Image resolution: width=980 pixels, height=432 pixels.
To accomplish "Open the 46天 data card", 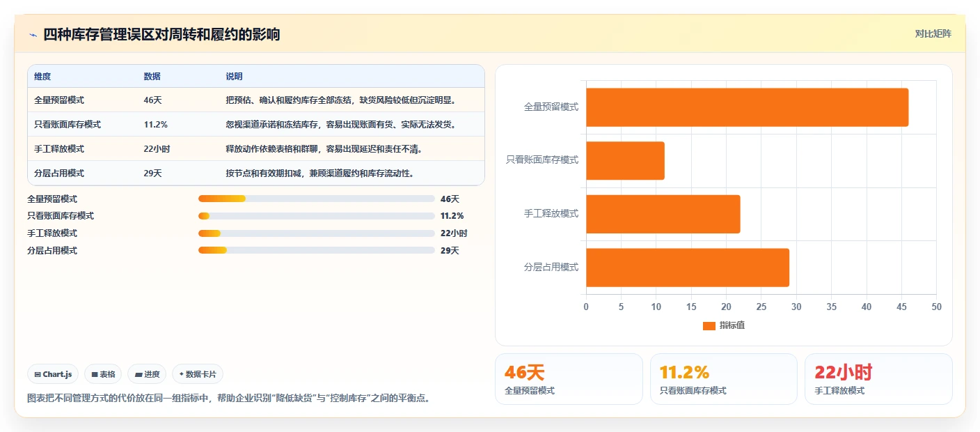I will click(569, 379).
